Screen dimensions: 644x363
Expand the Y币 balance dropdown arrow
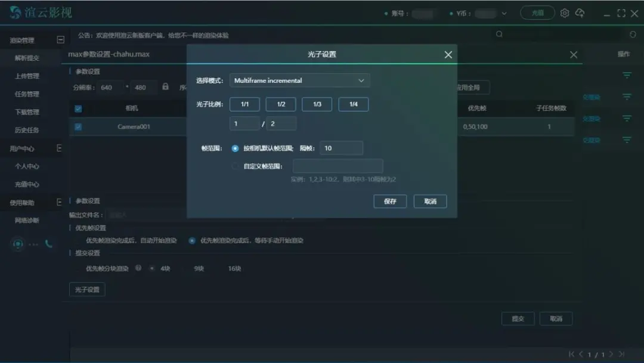(x=504, y=14)
